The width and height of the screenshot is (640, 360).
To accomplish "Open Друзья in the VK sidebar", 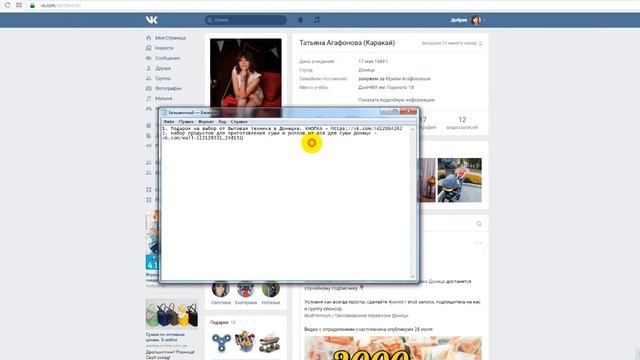I will [163, 68].
